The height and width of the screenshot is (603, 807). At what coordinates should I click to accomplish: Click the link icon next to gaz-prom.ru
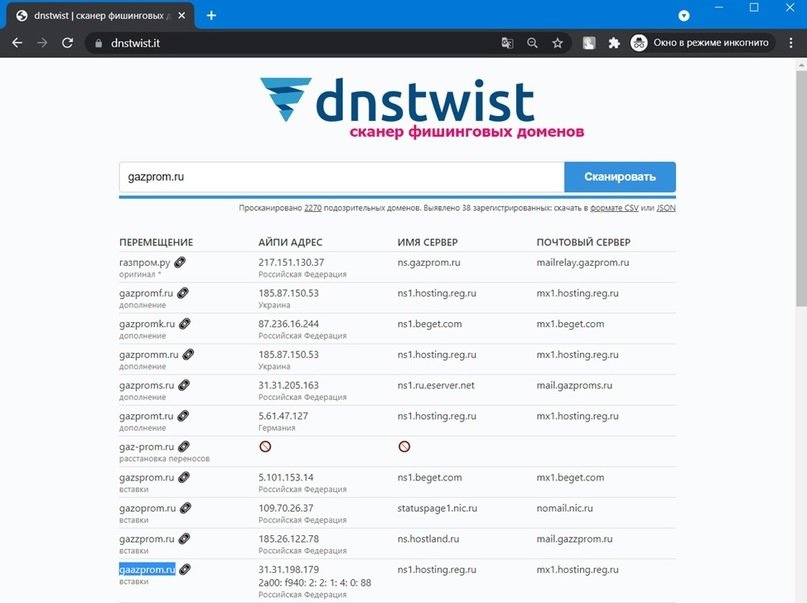pyautogui.click(x=184, y=447)
